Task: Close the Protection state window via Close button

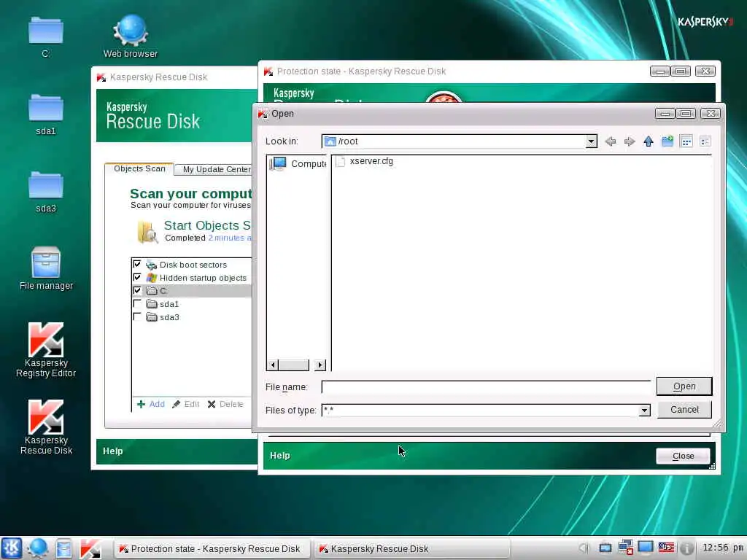Action: click(683, 456)
